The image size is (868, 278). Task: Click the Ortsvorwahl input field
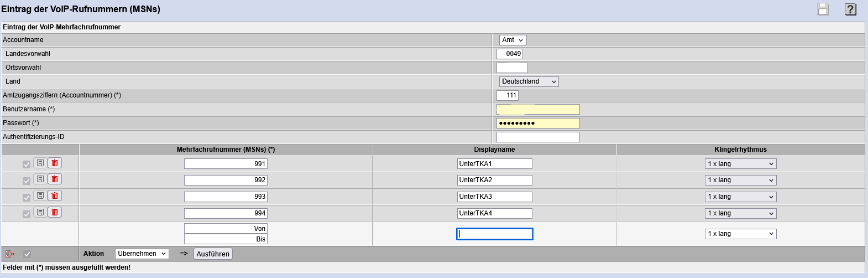click(x=511, y=68)
